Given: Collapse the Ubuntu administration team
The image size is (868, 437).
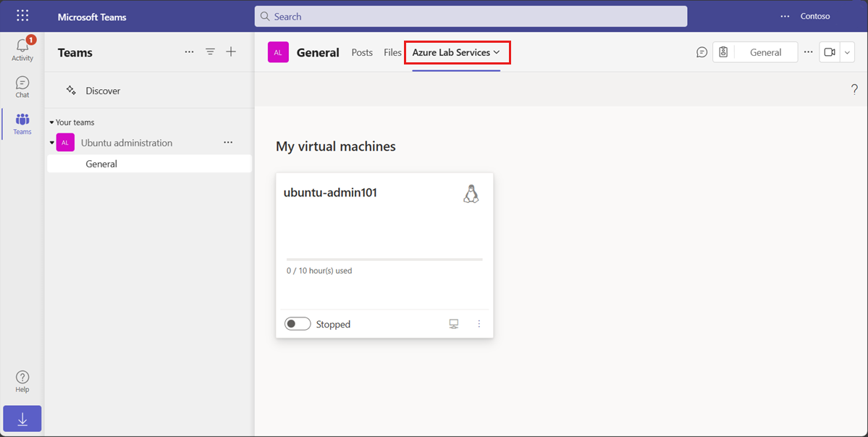Looking at the screenshot, I should coord(52,142).
